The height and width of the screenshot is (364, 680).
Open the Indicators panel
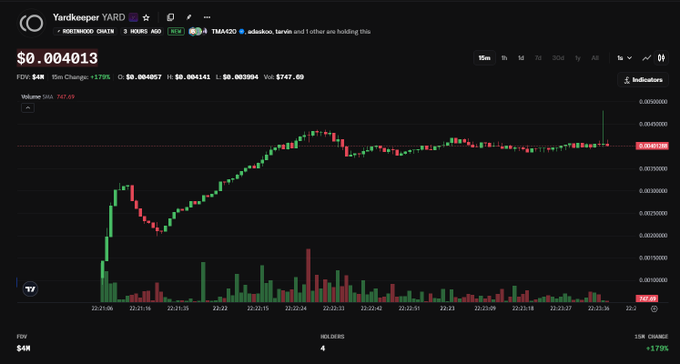click(643, 80)
